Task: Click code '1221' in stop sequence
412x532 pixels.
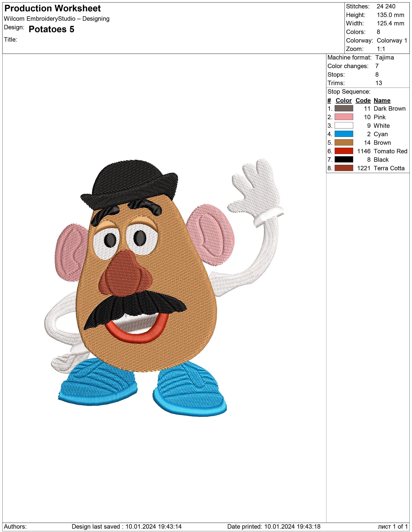Action: (x=364, y=168)
